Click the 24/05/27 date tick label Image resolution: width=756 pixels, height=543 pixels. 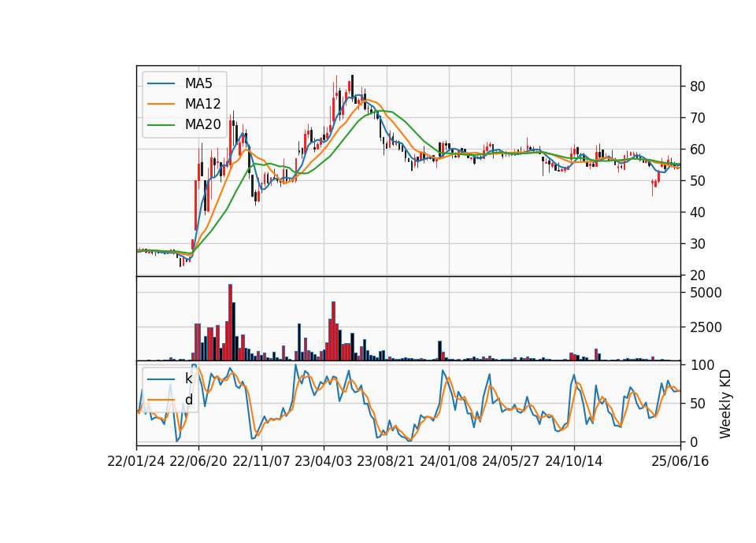coord(511,461)
